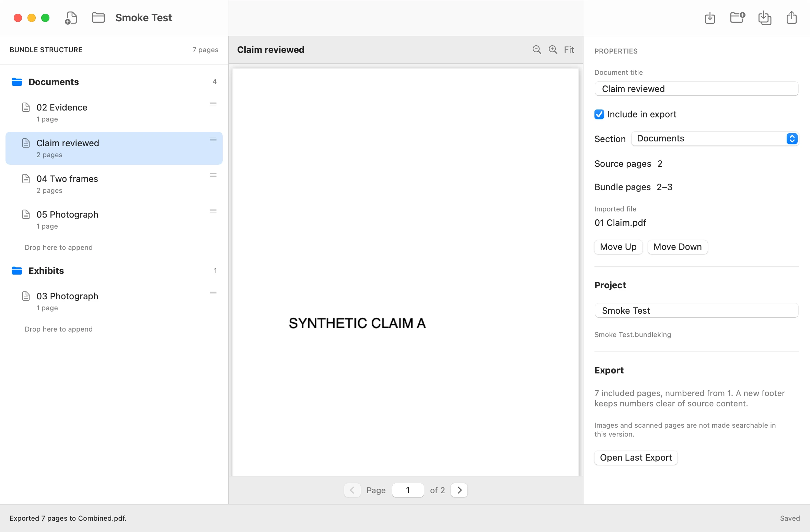810x532 pixels.
Task: Click the page number field
Action: coord(408,490)
